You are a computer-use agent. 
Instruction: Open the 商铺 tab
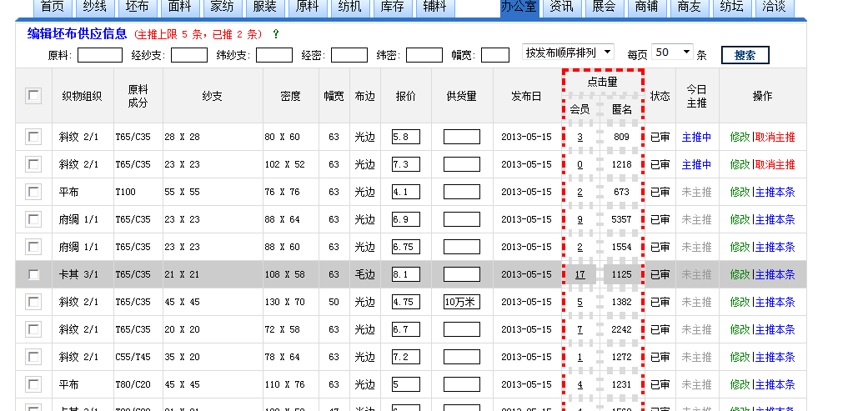point(647,7)
